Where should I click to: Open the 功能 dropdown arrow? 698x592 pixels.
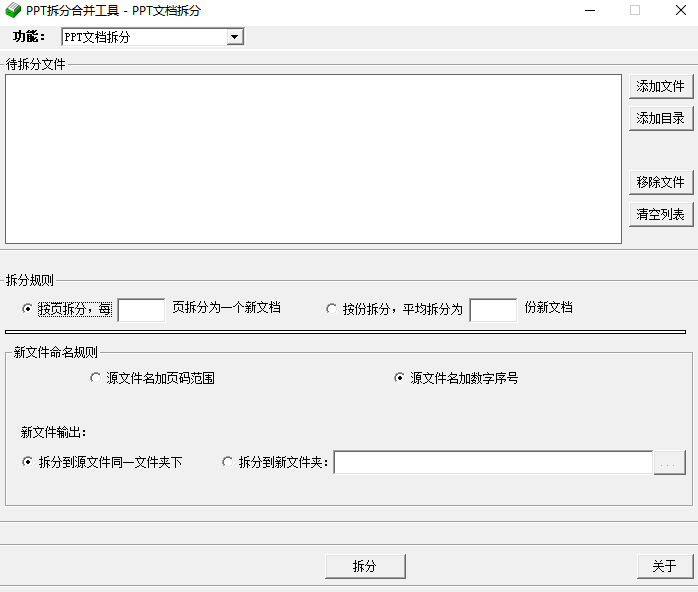click(x=235, y=37)
